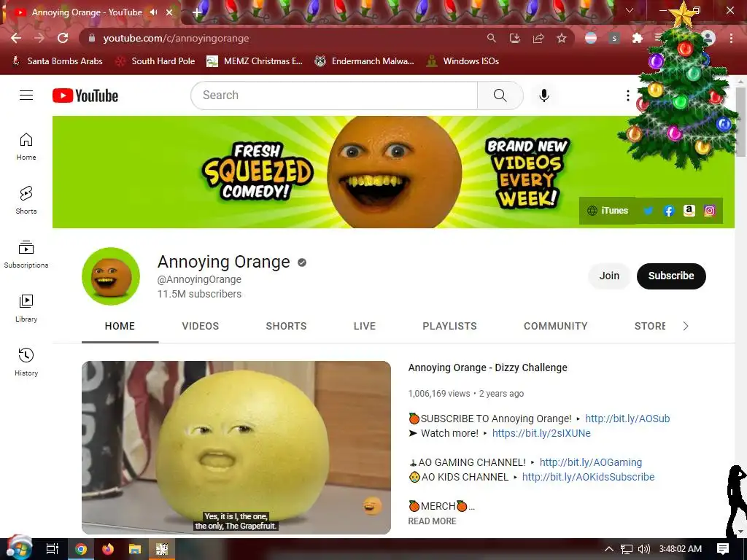Image resolution: width=747 pixels, height=560 pixels.
Task: Open Santa Bombs Arabs bookmark
Action: click(57, 61)
